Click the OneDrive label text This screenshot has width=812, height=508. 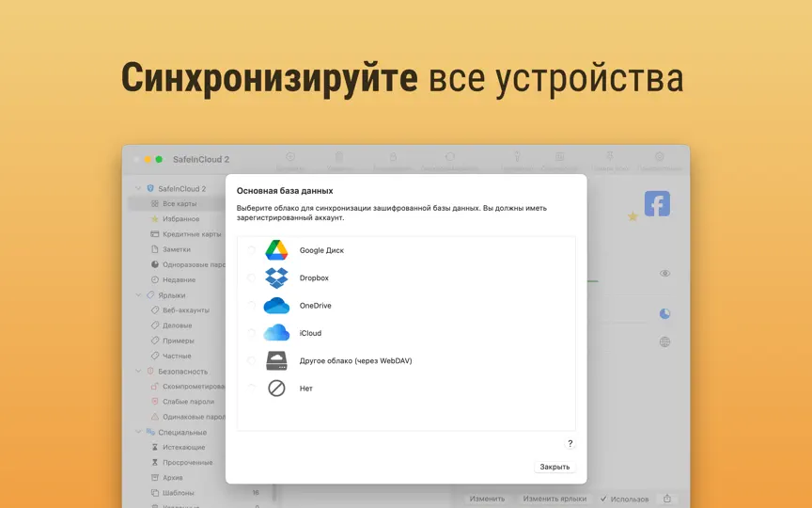pos(316,306)
